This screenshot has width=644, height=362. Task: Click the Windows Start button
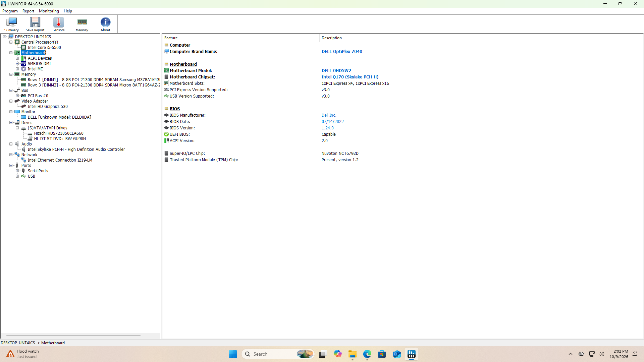pos(233,354)
